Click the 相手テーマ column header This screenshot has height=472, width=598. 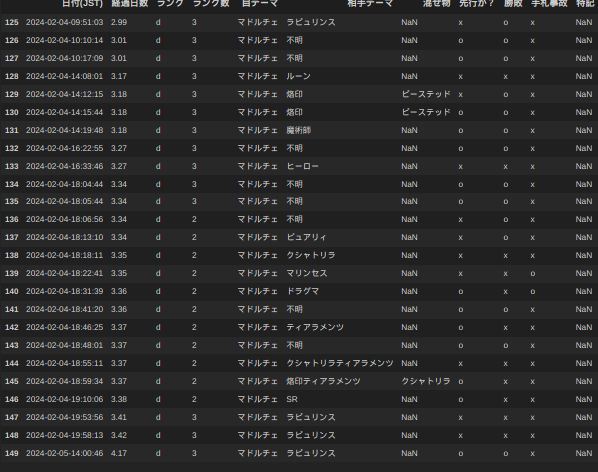pos(370,3)
